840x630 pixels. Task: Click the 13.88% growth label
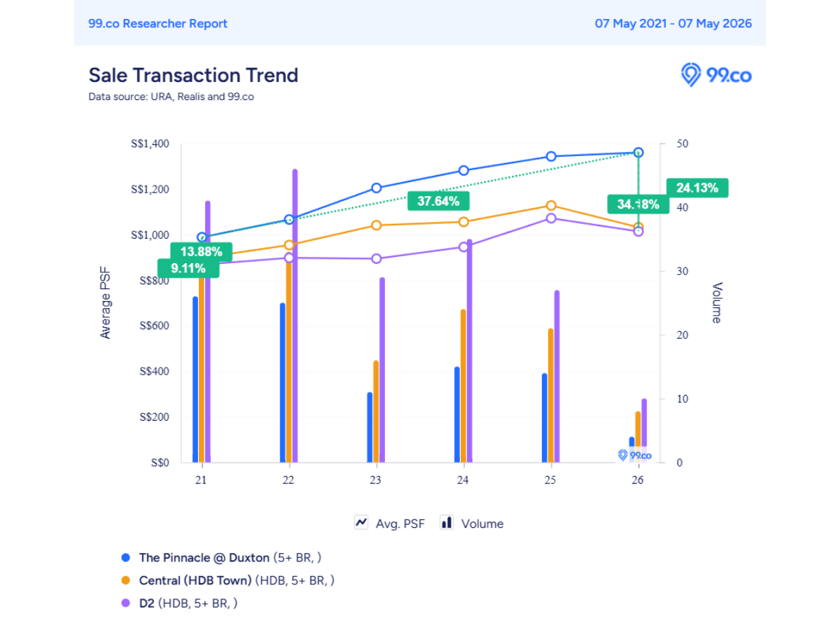click(201, 251)
